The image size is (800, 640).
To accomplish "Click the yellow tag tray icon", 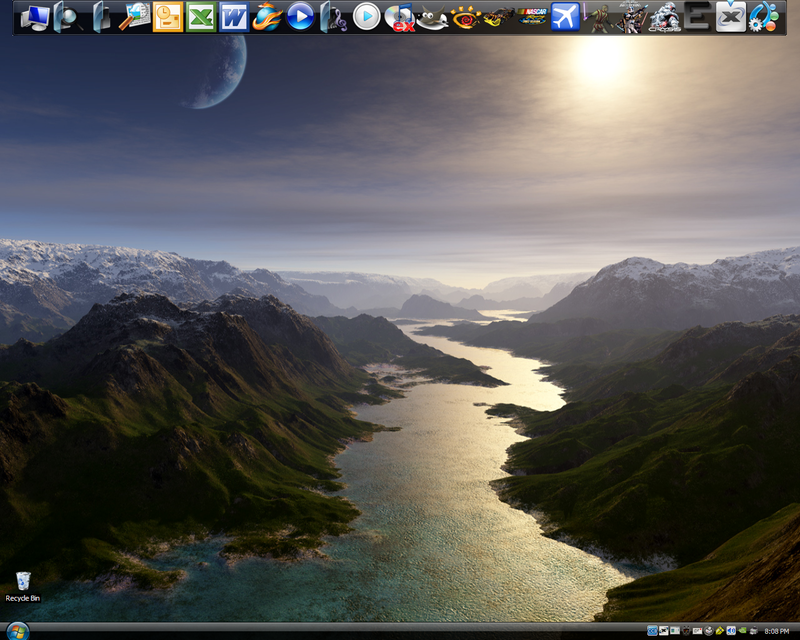I will [720, 631].
